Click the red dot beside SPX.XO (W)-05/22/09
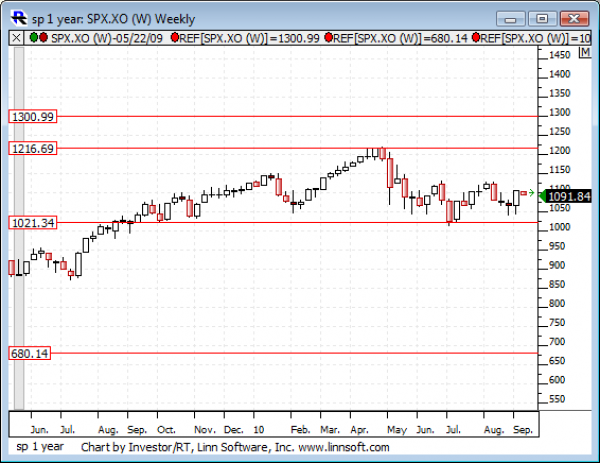Screen dimensions: 600x463 [x=43, y=37]
